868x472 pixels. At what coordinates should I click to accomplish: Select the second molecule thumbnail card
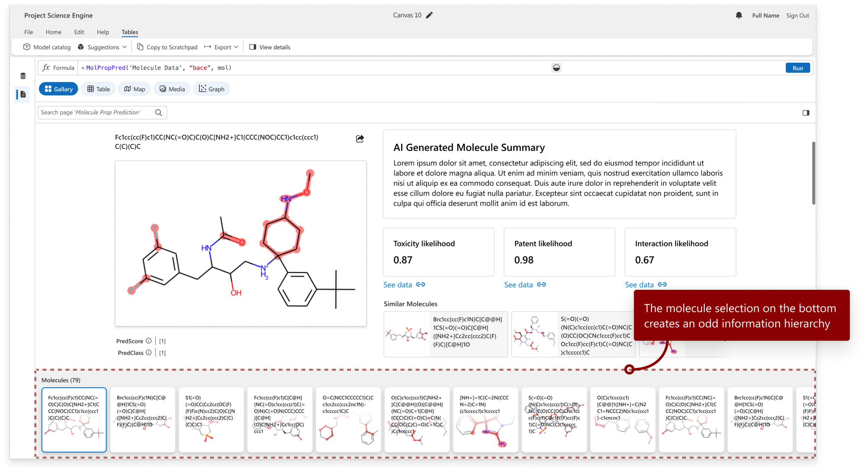coord(142,420)
